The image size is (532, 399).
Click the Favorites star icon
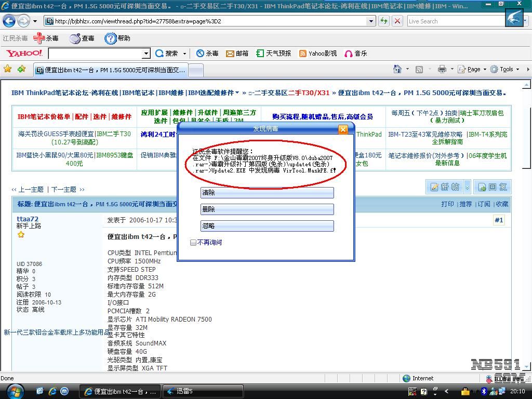tap(7, 69)
